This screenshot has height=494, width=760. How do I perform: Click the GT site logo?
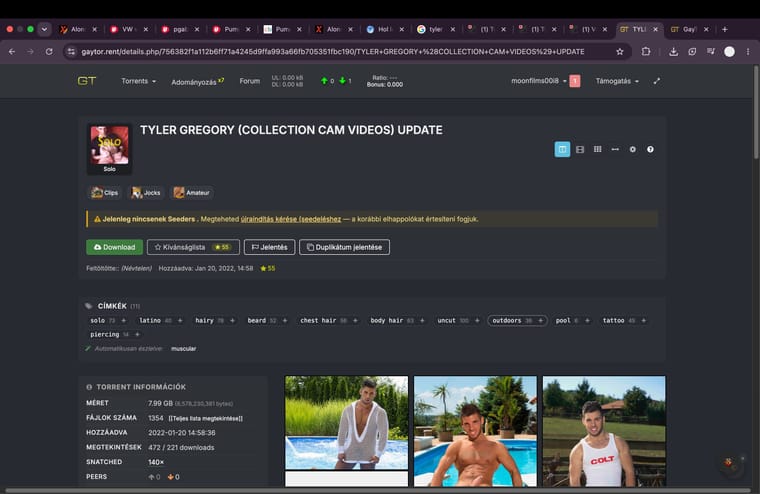click(87, 81)
